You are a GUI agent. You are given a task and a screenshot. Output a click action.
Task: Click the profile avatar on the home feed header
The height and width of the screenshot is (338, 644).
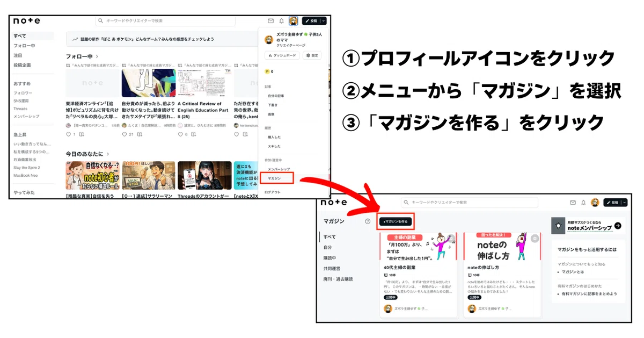pos(294,21)
